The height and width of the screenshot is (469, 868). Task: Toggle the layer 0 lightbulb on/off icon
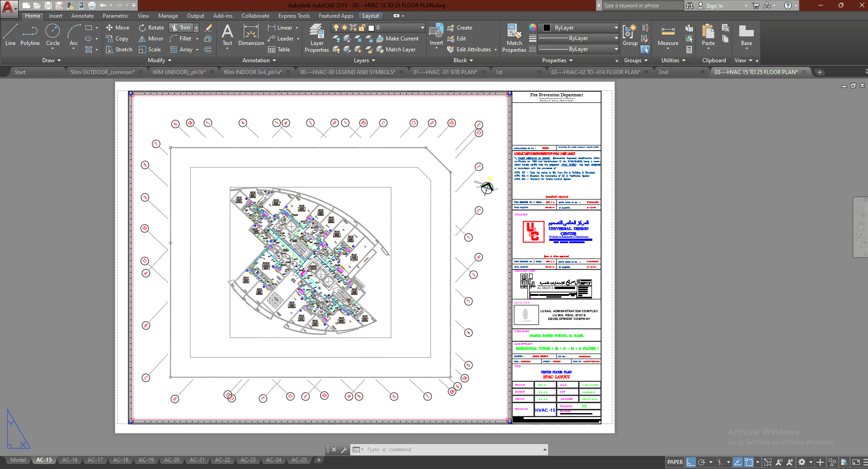tap(336, 28)
